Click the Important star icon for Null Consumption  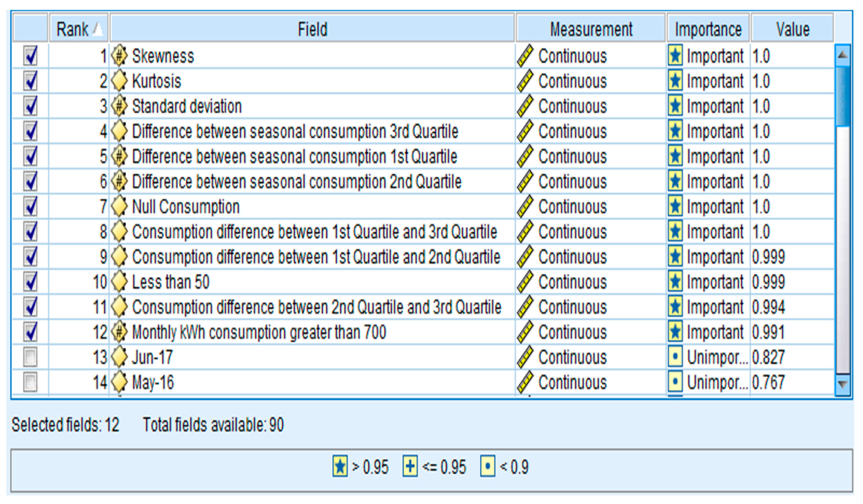tap(675, 206)
